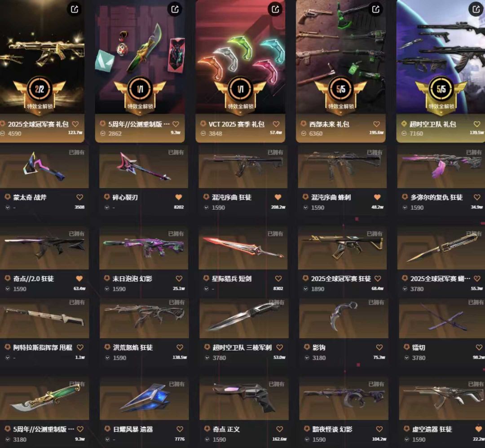Toggle heart on 虚空滤器 狂徒
The image size is (485, 448).
479,429
